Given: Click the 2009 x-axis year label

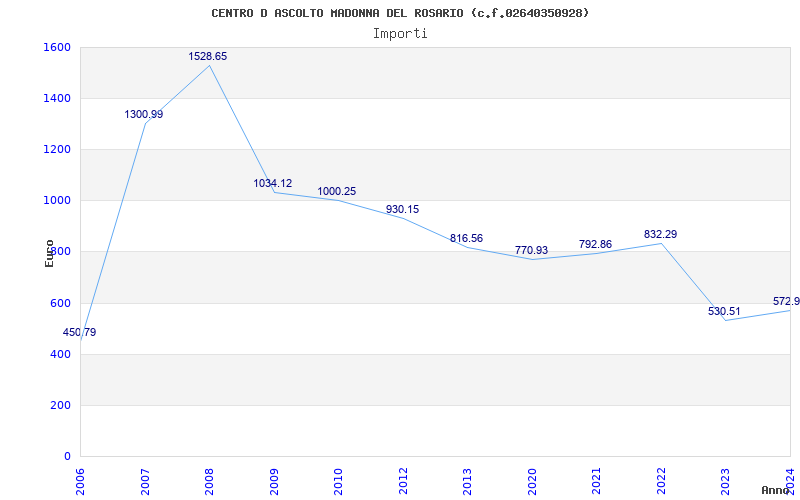Looking at the screenshot, I should 274,481.
